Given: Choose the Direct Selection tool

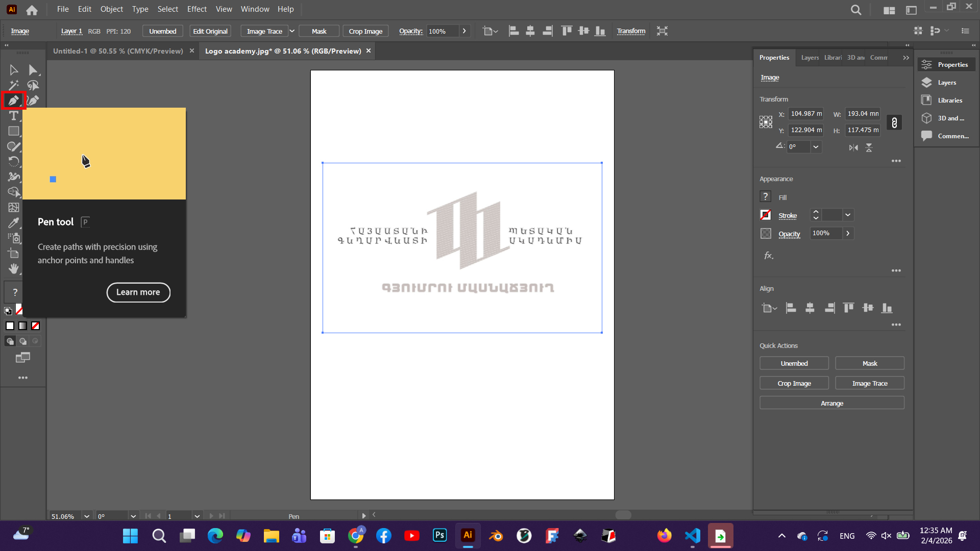Looking at the screenshot, I should pyautogui.click(x=33, y=70).
